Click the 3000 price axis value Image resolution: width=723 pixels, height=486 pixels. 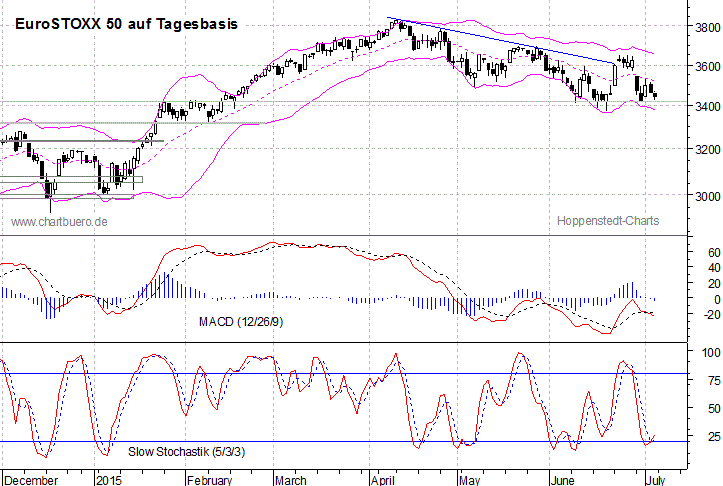pyautogui.click(x=707, y=196)
